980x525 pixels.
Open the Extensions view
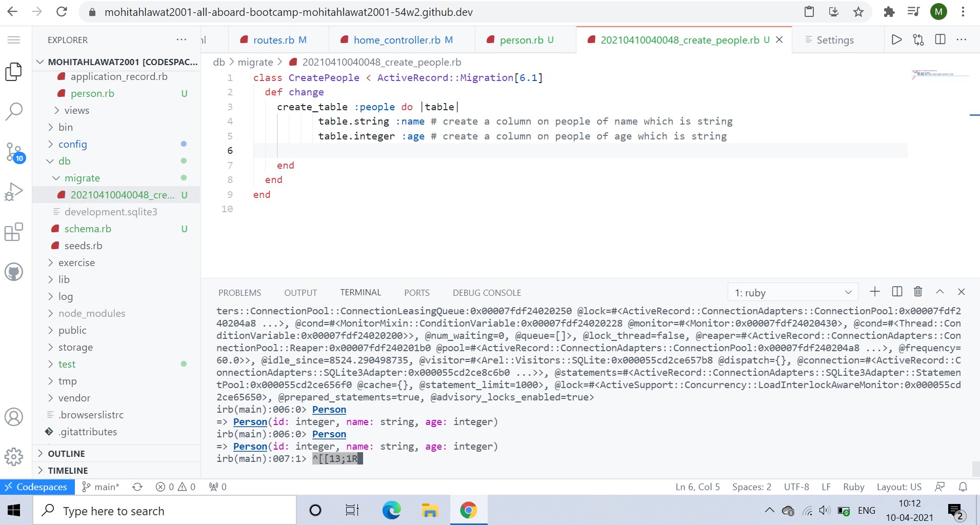14,232
